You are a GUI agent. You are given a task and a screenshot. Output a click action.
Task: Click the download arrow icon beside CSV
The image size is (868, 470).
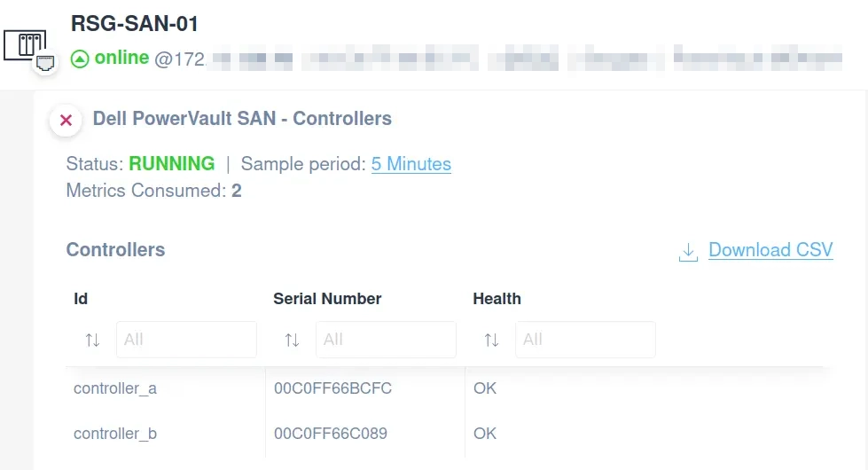click(688, 252)
